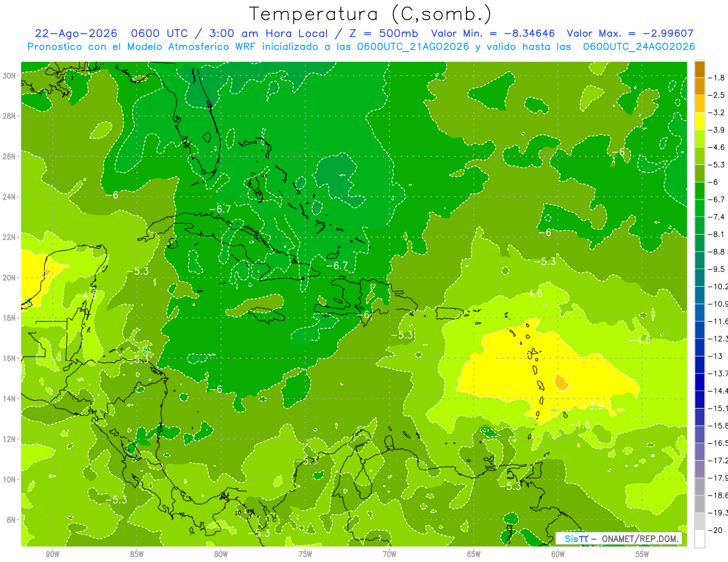Image resolution: width=728 pixels, height=562 pixels.
Task: Click the colorbar legend value -13
Action: 716,356
